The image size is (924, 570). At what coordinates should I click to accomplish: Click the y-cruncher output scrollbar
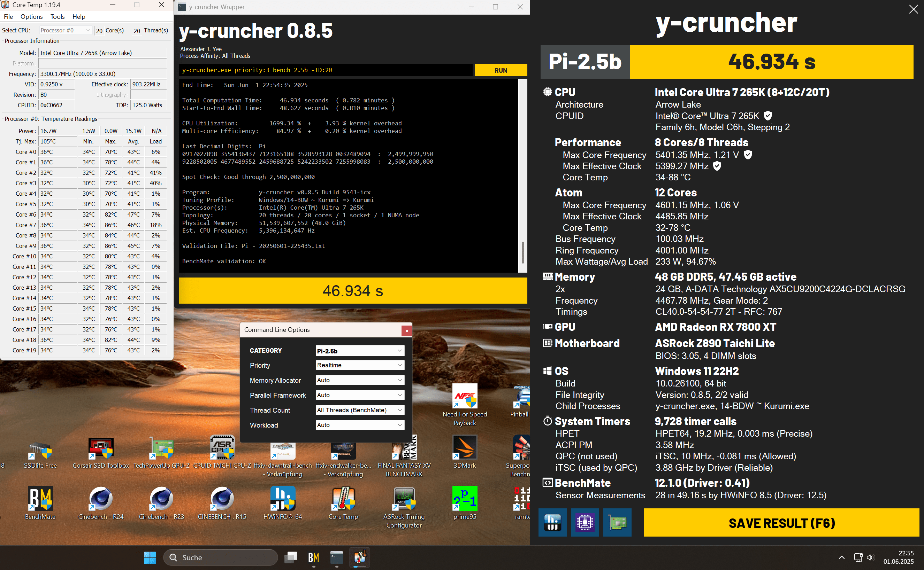522,252
